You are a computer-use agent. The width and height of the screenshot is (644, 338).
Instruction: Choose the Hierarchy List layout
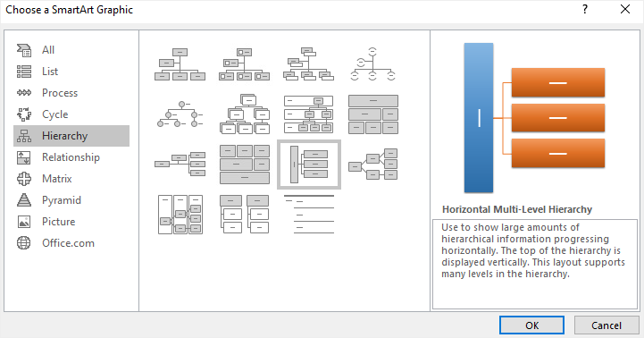click(245, 215)
